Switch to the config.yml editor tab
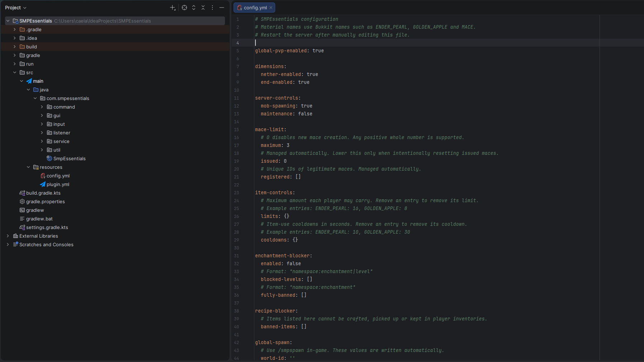Screen dimensions: 644x362 tap(255, 8)
